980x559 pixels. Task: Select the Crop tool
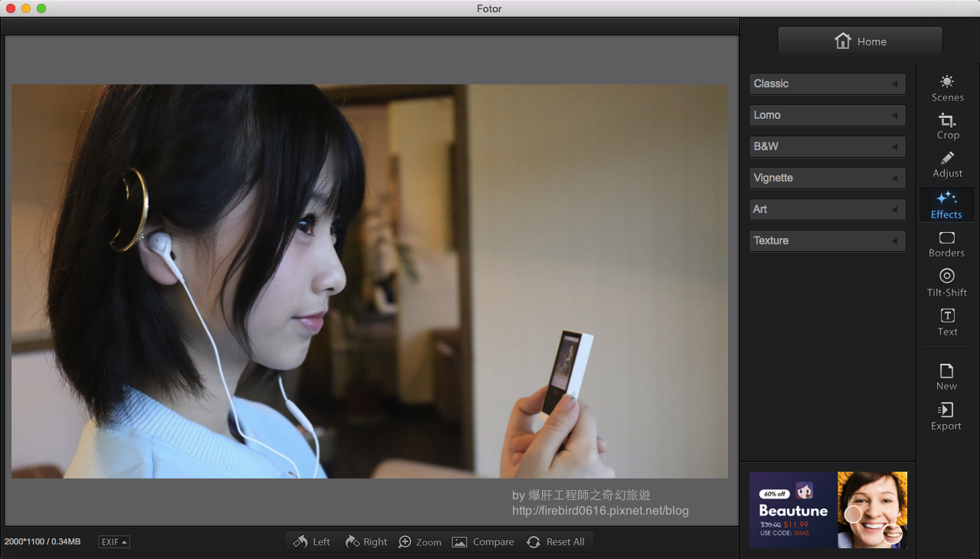pos(947,126)
